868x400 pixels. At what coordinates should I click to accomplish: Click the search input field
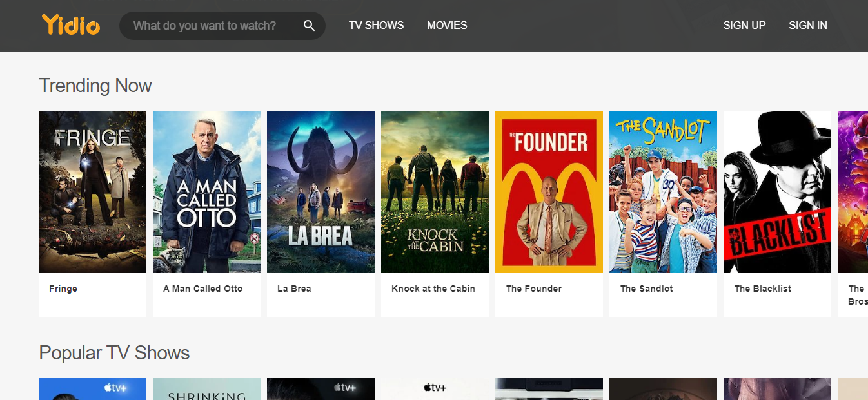[213, 25]
